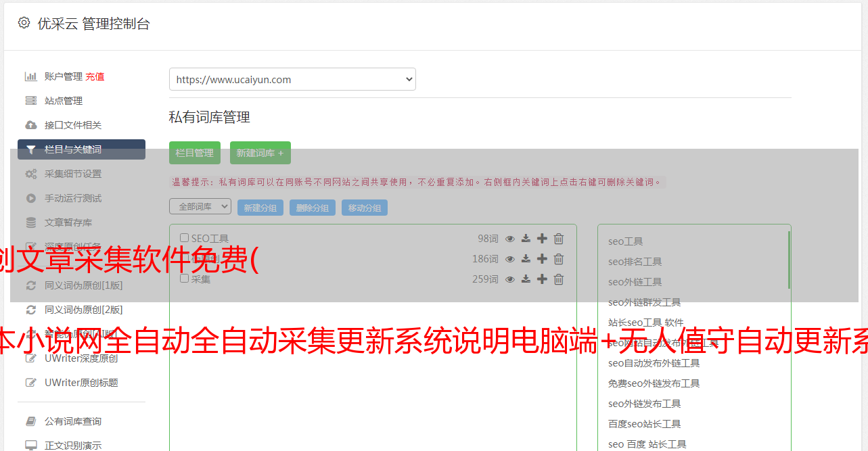Screen dimensions: 868x451
Task: Delete the 98词 wordlist via trash icon
Action: click(559, 239)
